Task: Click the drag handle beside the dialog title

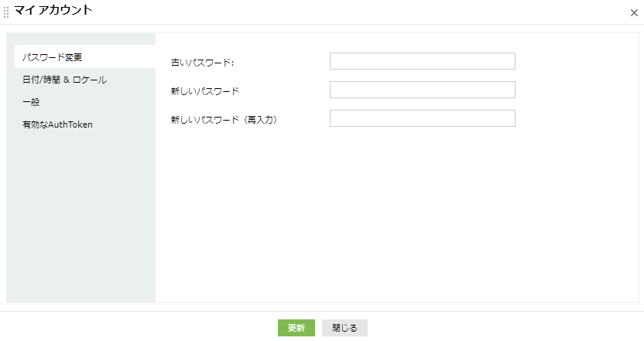Action: point(6,12)
